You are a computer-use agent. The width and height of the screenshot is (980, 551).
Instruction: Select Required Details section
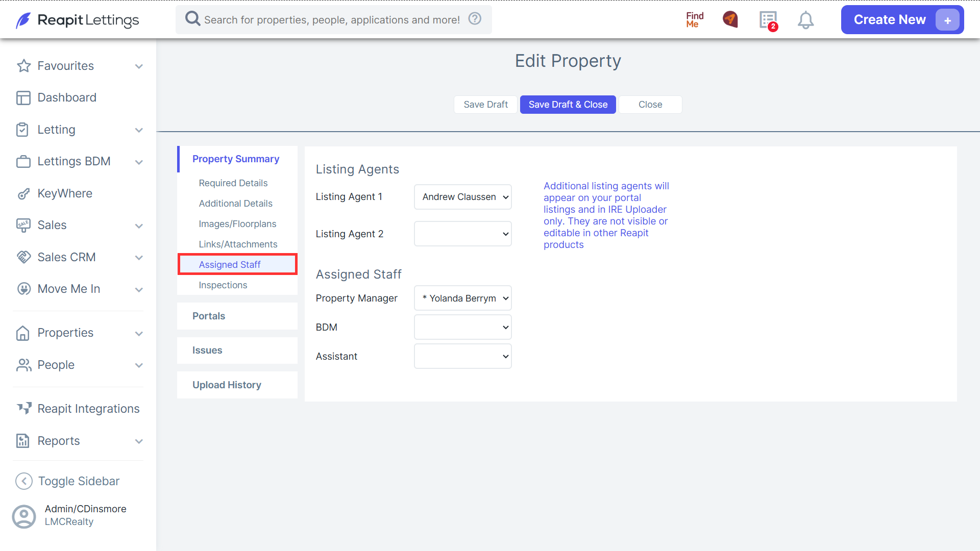pos(233,183)
